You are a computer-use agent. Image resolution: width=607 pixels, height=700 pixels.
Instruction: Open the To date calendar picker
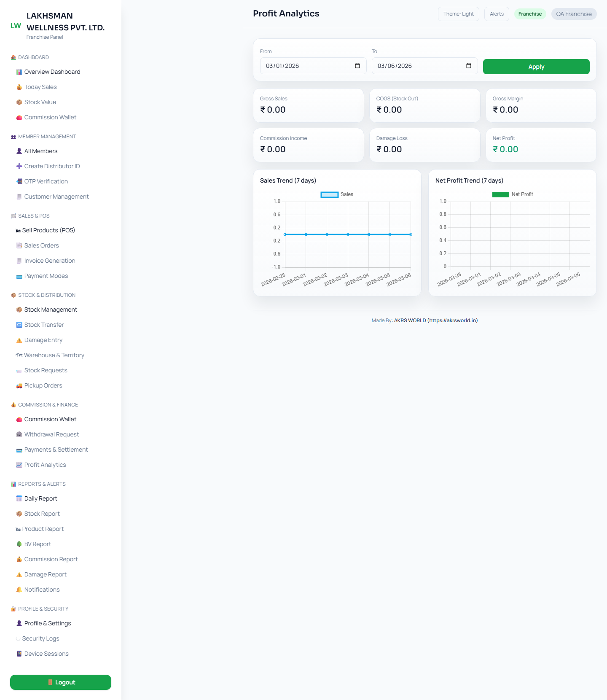coord(469,66)
